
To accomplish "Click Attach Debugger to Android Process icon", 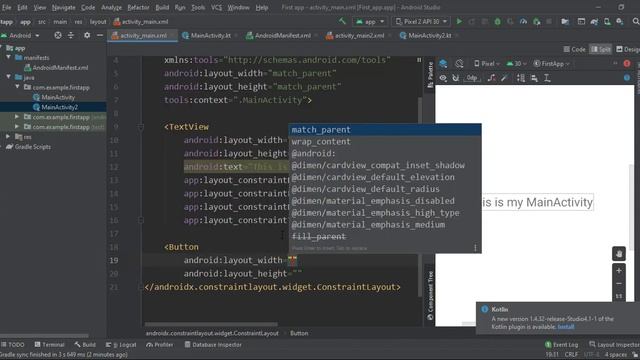I will (536, 21).
